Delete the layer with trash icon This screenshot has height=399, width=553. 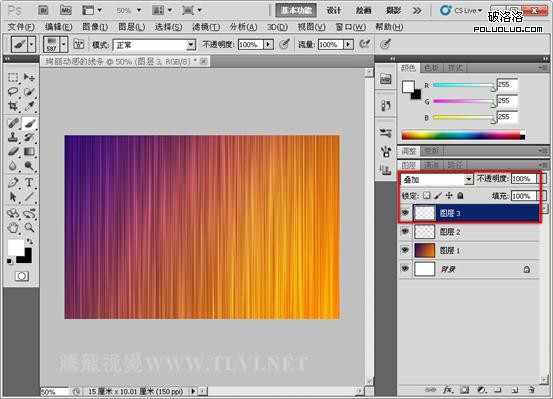point(531,390)
